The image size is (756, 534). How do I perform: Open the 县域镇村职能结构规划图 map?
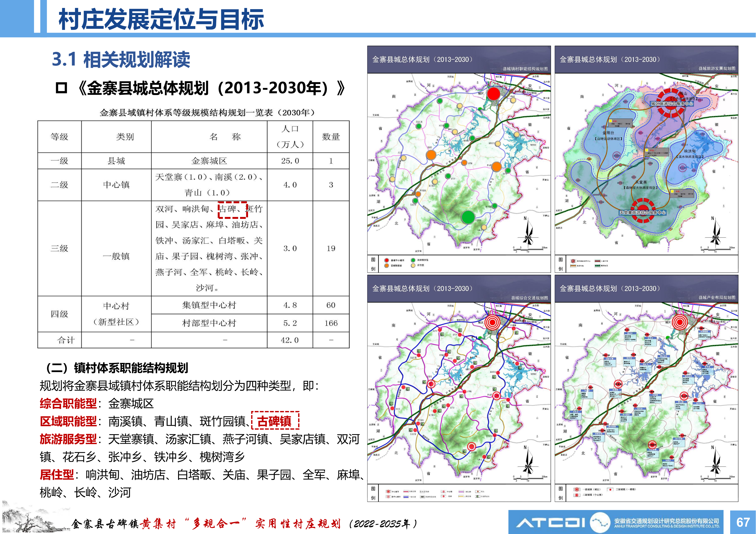[x=459, y=159]
